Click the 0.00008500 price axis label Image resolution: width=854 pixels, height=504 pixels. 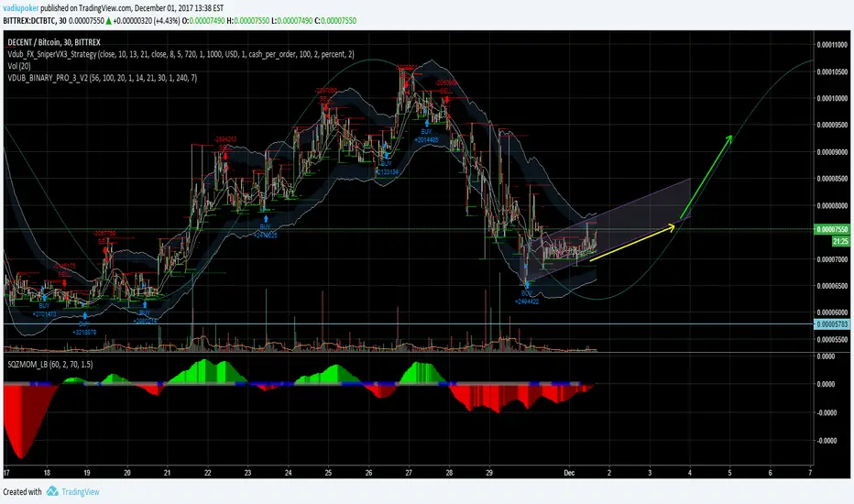(x=832, y=179)
